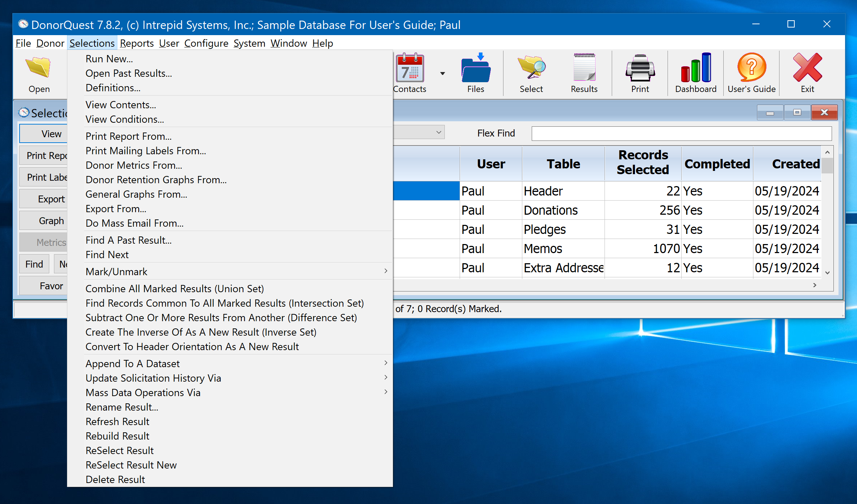Select Rename Result... menu entry
The height and width of the screenshot is (504, 857).
point(230,407)
